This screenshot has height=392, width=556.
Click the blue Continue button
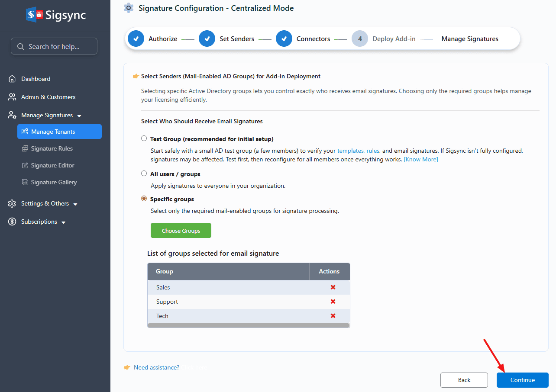click(x=522, y=380)
